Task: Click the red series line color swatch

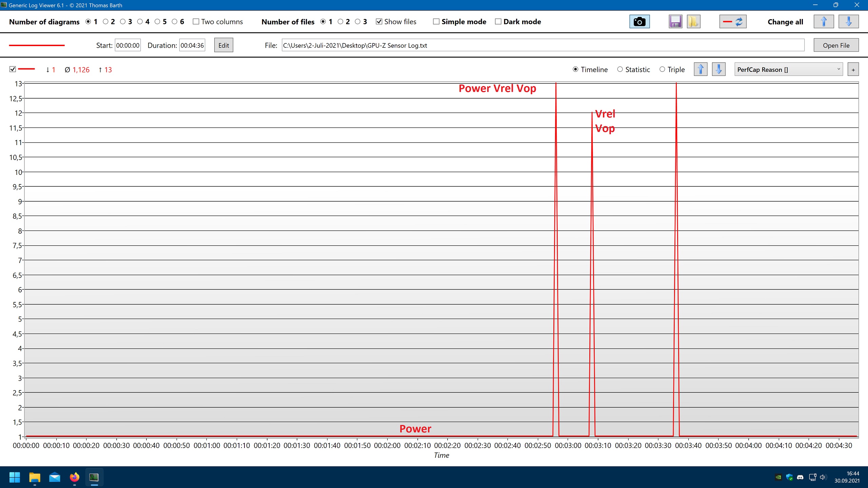Action: click(26, 69)
